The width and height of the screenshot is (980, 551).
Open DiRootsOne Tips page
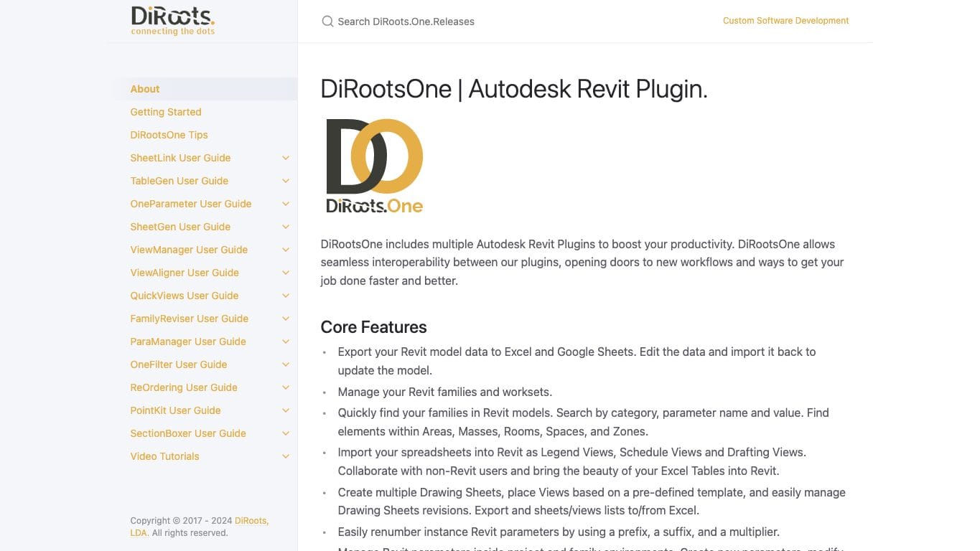click(x=169, y=135)
